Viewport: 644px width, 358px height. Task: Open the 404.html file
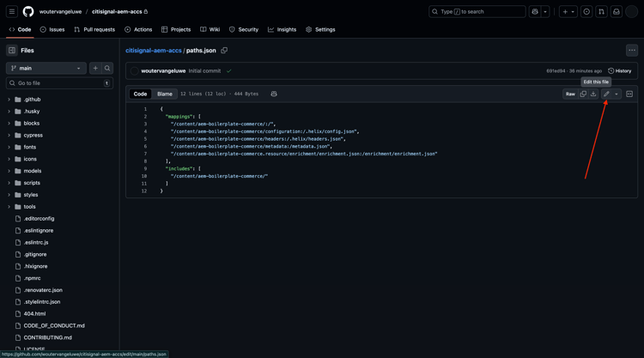[x=34, y=313]
